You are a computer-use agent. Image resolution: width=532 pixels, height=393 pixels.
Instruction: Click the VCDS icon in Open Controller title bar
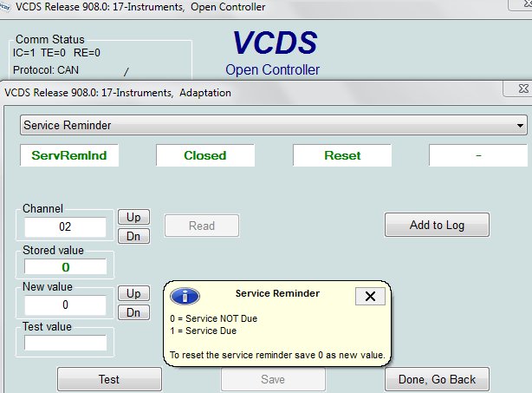pos(5,7)
